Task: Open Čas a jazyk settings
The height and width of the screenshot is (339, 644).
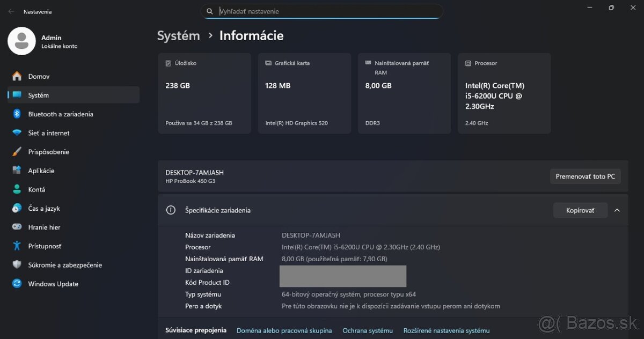Action: pos(44,209)
